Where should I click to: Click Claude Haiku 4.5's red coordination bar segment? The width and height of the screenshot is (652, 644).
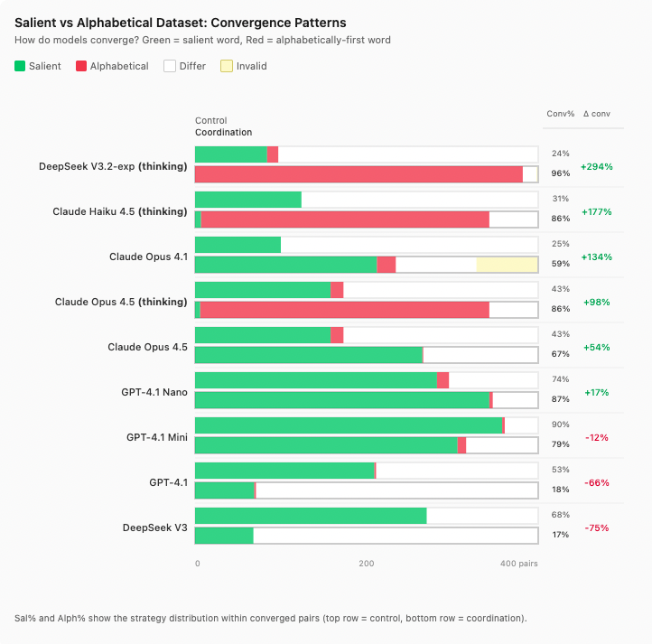[x=345, y=219]
